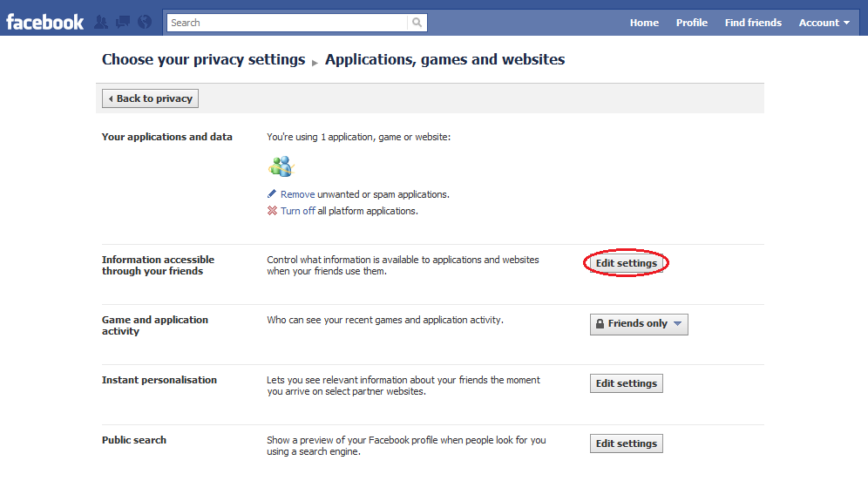This screenshot has width=868, height=501.
Task: Click 'Choose your privacy settings' heading
Action: [x=203, y=60]
